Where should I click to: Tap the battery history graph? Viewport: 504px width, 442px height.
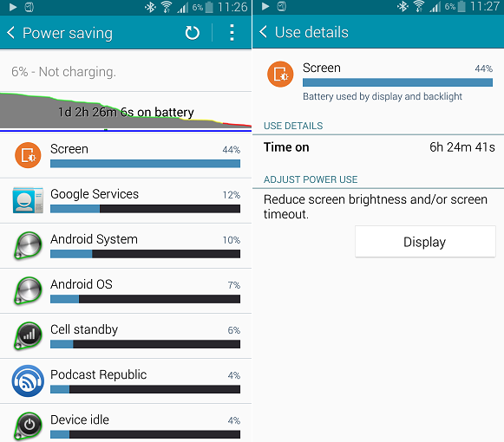click(x=126, y=112)
